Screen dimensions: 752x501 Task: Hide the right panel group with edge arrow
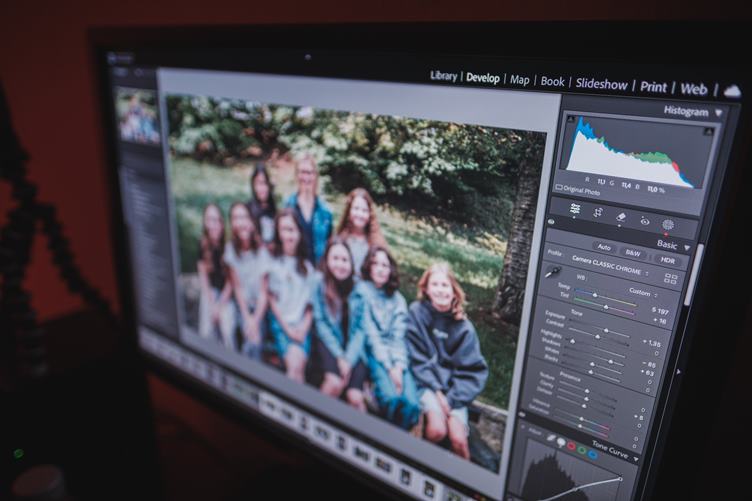pyautogui.click(x=678, y=372)
